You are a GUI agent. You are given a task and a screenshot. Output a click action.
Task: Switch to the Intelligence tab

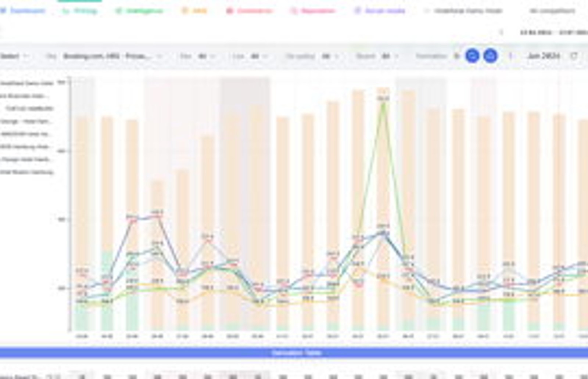tap(139, 11)
